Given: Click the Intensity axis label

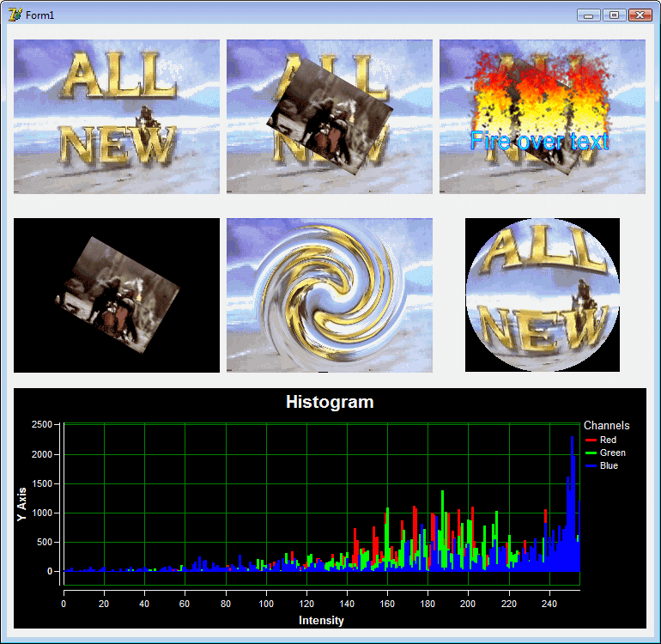Looking at the screenshot, I should click(321, 620).
